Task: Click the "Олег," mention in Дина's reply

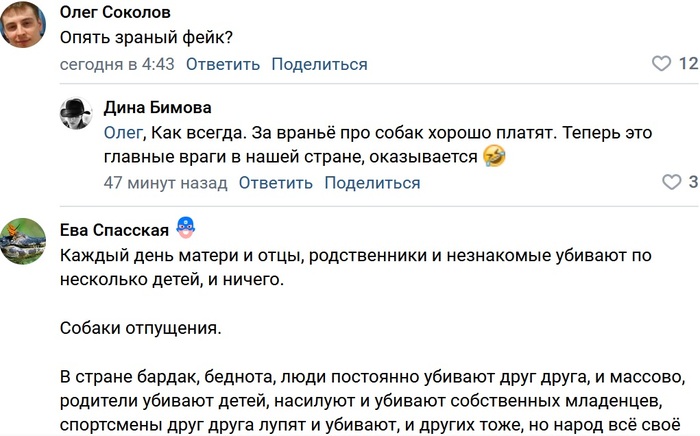Action: coord(127,133)
